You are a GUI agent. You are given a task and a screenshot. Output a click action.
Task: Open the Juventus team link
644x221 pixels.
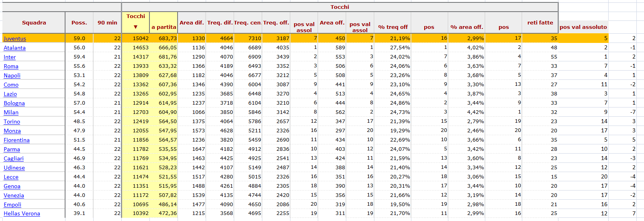15,39
